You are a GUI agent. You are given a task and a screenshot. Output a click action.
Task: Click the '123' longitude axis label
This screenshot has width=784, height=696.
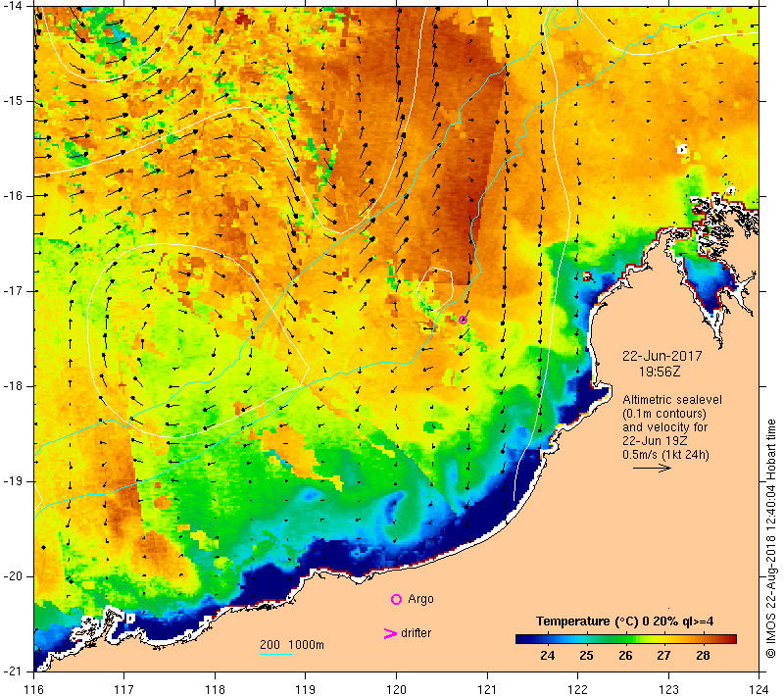click(668, 689)
